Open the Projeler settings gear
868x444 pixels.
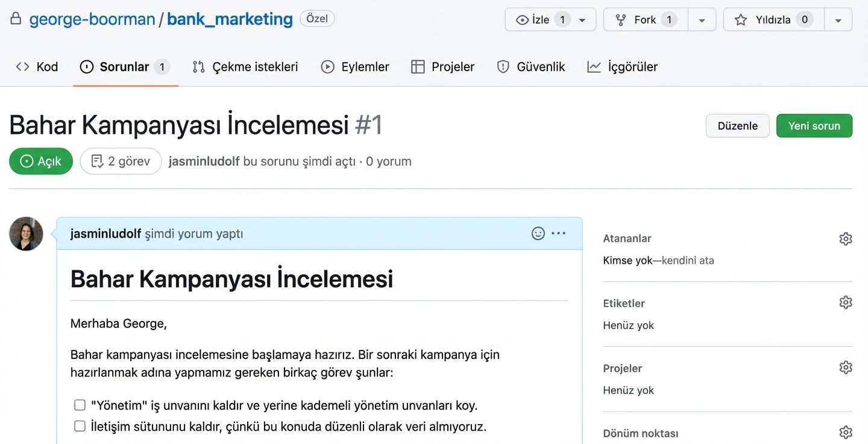pos(846,367)
